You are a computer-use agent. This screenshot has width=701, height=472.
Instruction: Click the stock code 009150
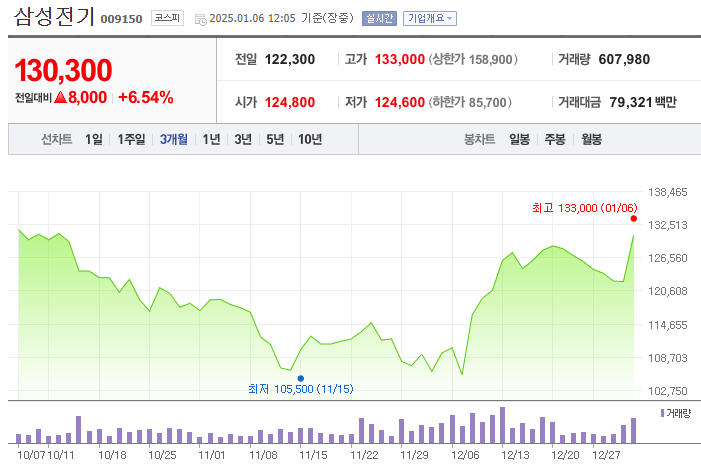coord(121,19)
